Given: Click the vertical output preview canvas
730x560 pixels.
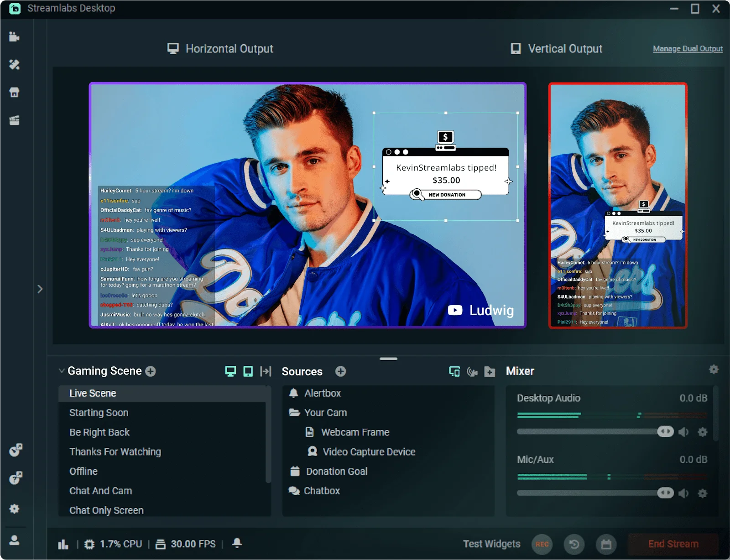Looking at the screenshot, I should (618, 205).
